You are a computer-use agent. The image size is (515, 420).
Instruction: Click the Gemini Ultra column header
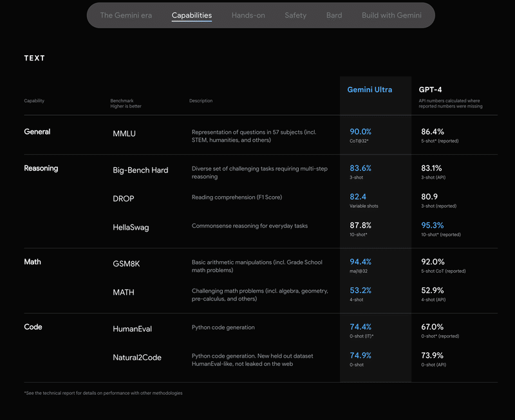pyautogui.click(x=370, y=89)
